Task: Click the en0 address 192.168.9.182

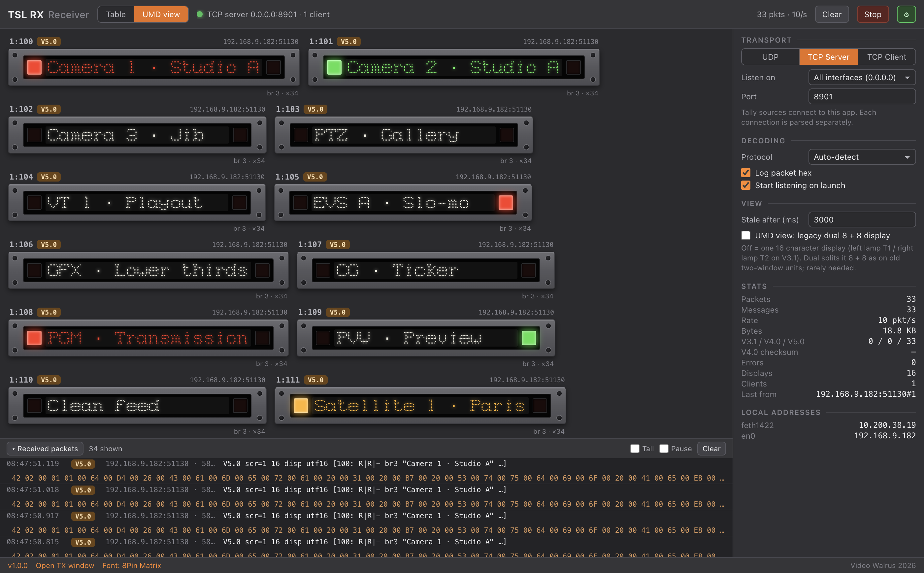Action: 885,436
